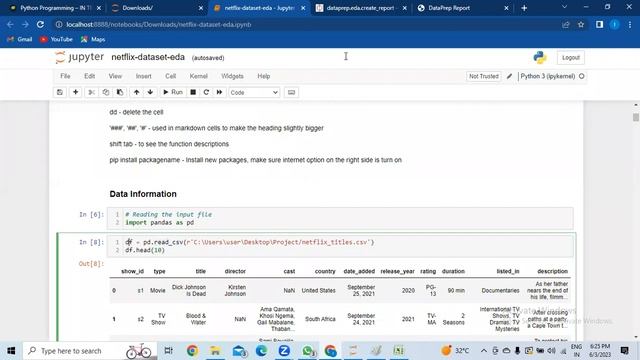Image resolution: width=640 pixels, height=360 pixels.
Task: Move selected cell up using the arrow
Action: pyautogui.click(x=136, y=92)
